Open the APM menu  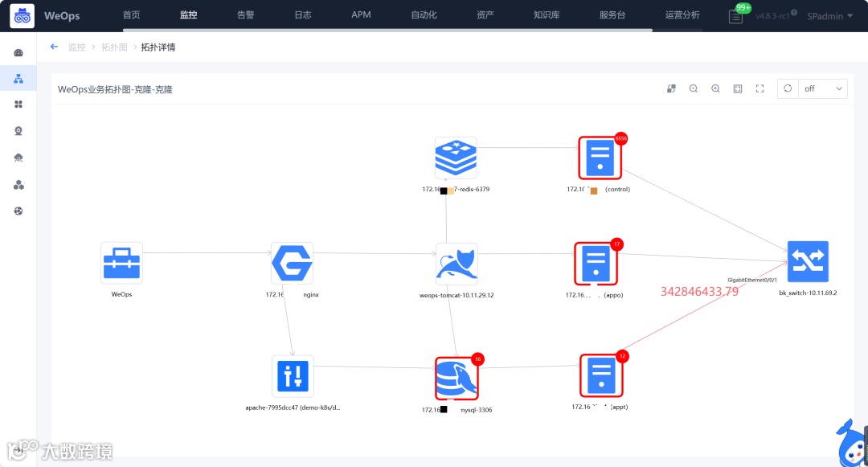(361, 15)
